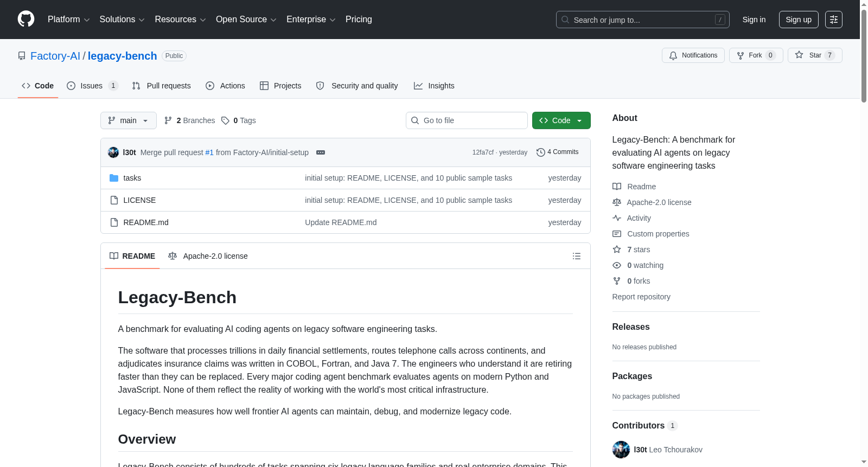Open the commit message ellipsis expander
Screen dimensions: 868x467
pyautogui.click(x=321, y=152)
